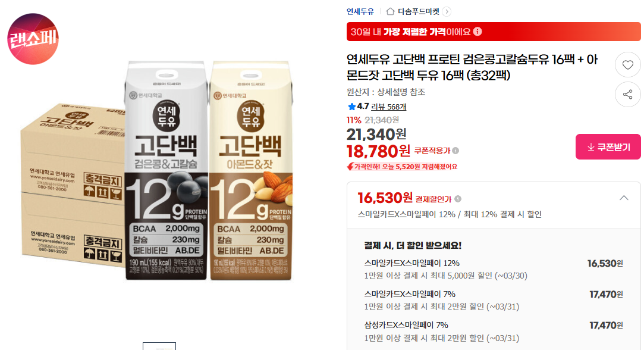Open the 리뷰 568개 reviews link
This screenshot has height=350, width=644.
[388, 107]
